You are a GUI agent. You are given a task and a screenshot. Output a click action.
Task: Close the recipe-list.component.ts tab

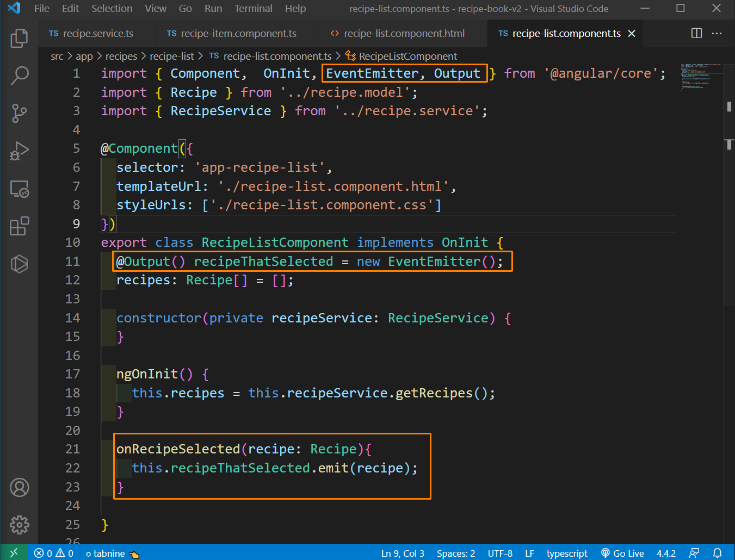632,34
